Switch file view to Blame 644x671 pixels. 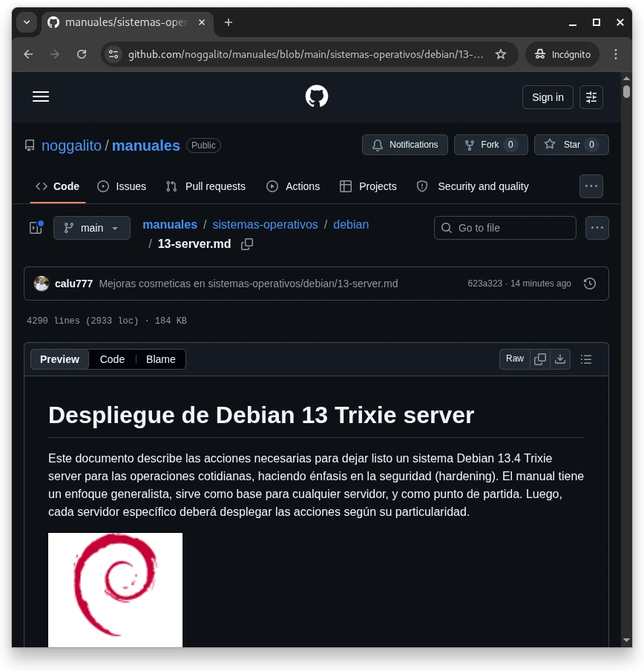tap(161, 359)
